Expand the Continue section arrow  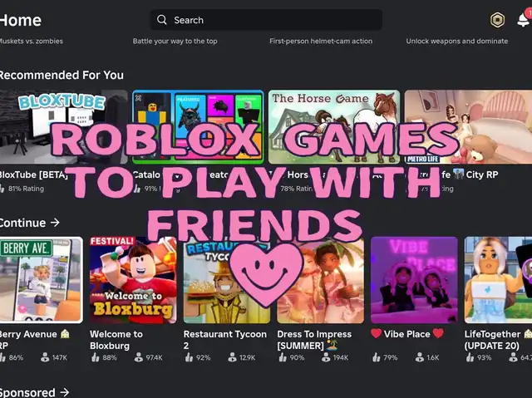[55, 223]
